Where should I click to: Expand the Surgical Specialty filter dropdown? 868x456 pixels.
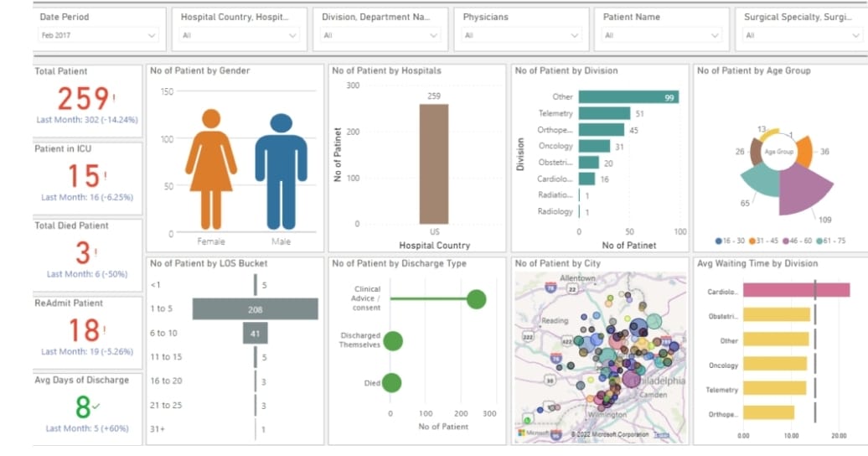point(802,35)
